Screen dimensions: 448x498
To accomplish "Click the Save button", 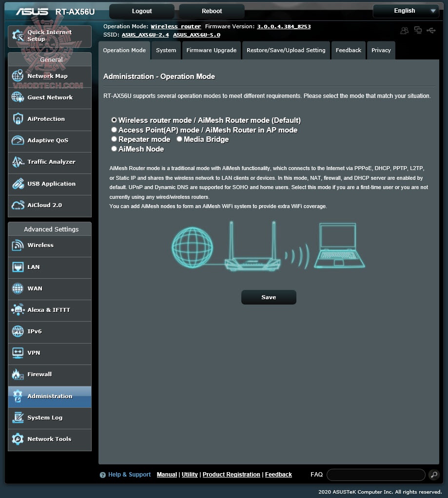I will [x=269, y=297].
